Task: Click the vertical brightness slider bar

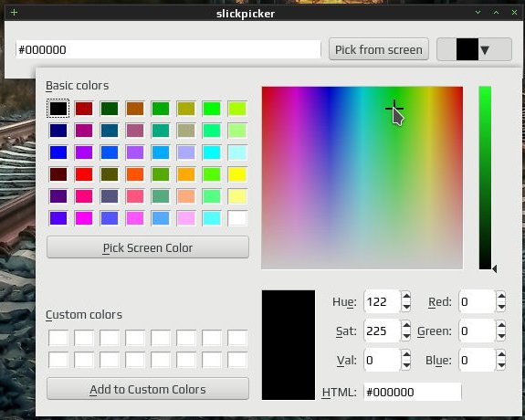Action: pyautogui.click(x=485, y=177)
